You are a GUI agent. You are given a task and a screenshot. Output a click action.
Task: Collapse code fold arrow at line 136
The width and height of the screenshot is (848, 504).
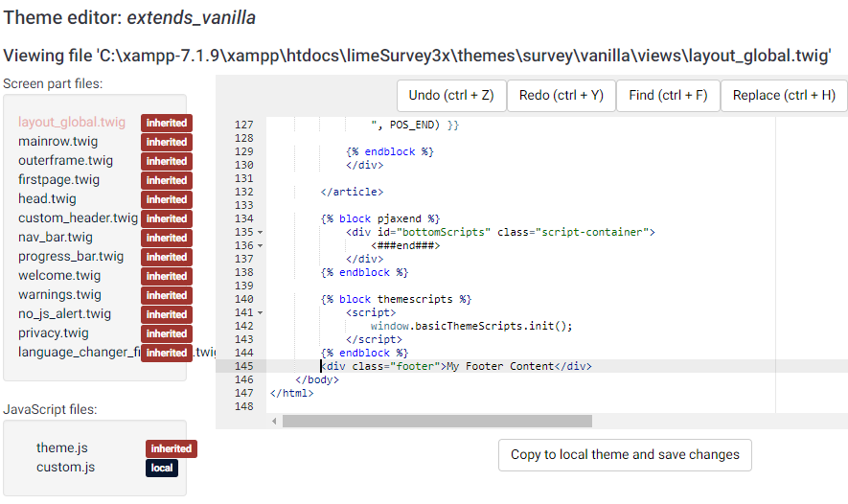click(260, 246)
